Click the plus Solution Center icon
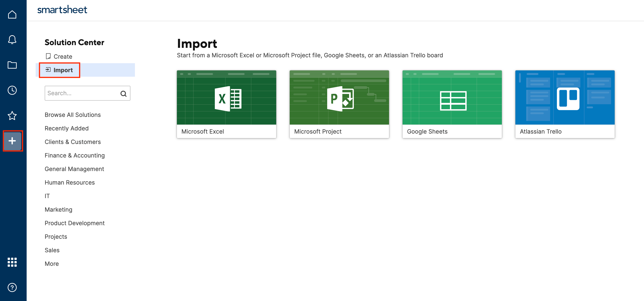644x301 pixels. click(12, 141)
